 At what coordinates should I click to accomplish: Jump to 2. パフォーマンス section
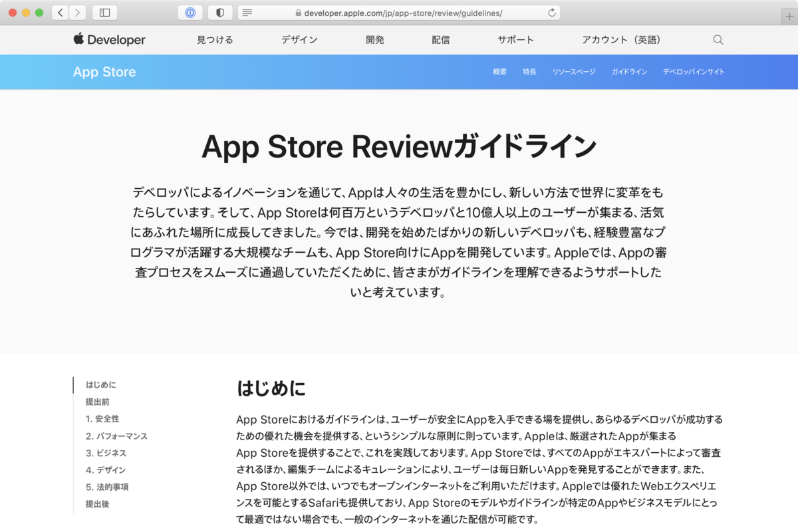[116, 436]
